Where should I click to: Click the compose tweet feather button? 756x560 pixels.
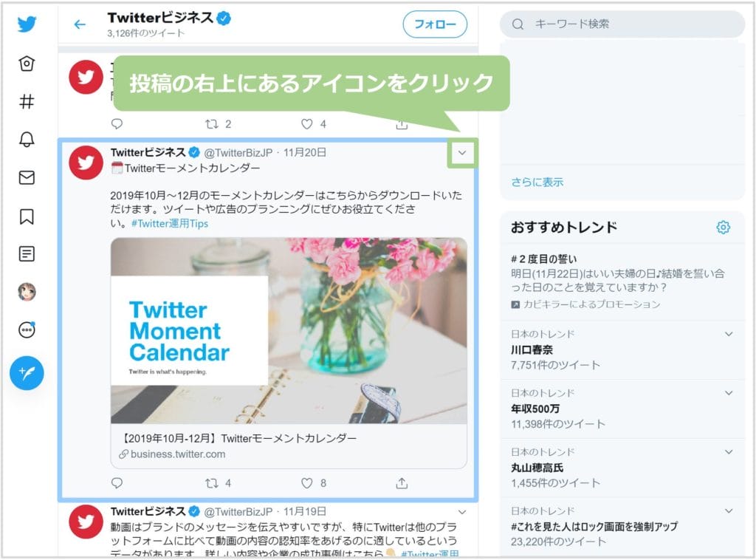27,373
